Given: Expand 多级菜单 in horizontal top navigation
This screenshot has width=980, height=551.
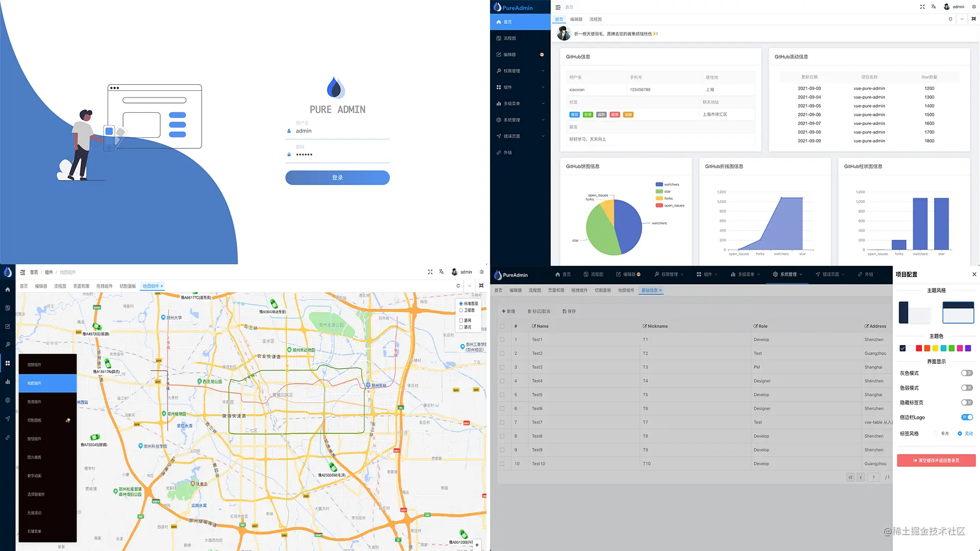Looking at the screenshot, I should coord(745,274).
